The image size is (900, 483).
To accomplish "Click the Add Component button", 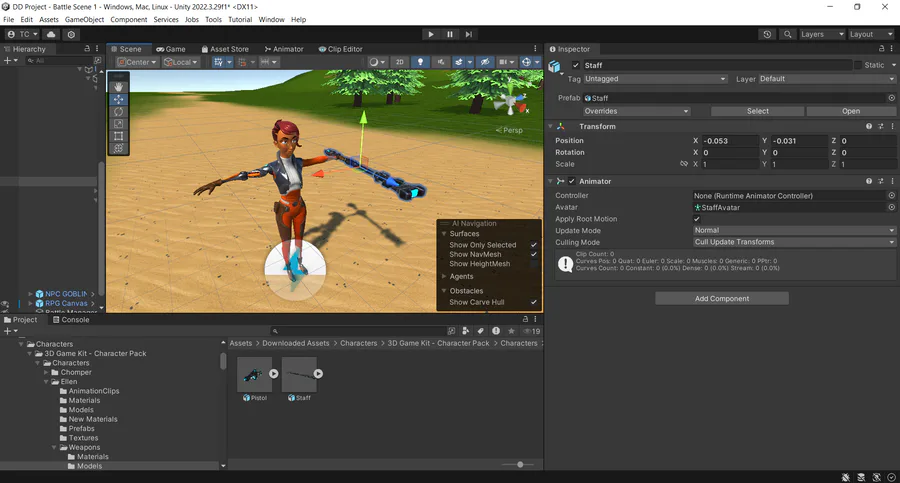I will tap(722, 299).
